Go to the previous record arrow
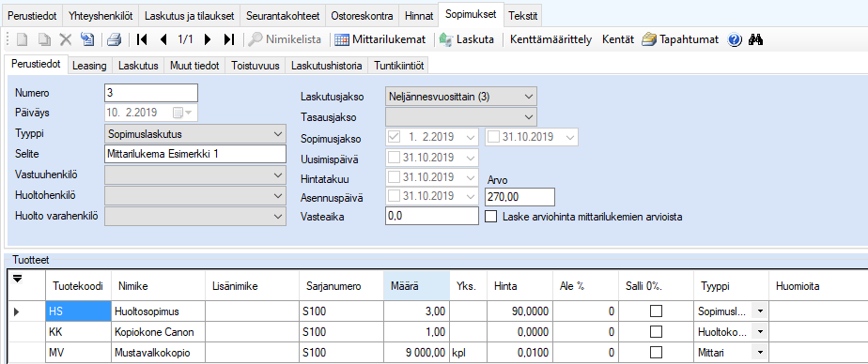The width and height of the screenshot is (868, 364). [163, 39]
